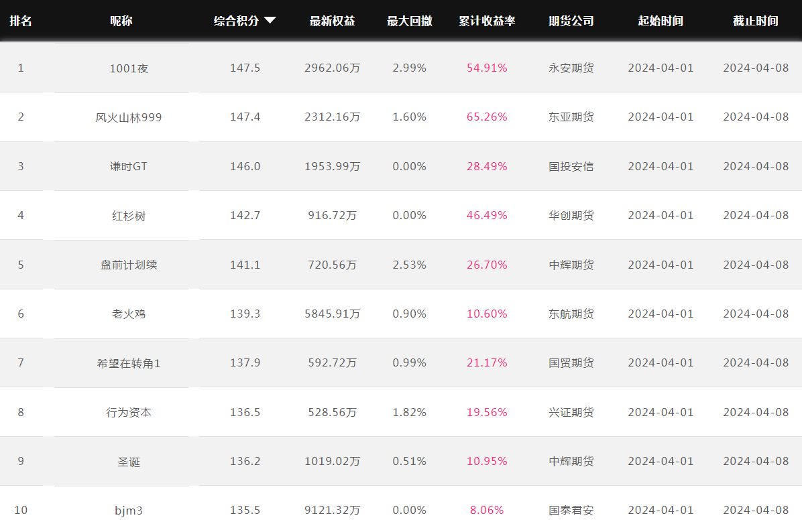The image size is (802, 532).
Task: Select score value 146.0
Action: click(245, 167)
